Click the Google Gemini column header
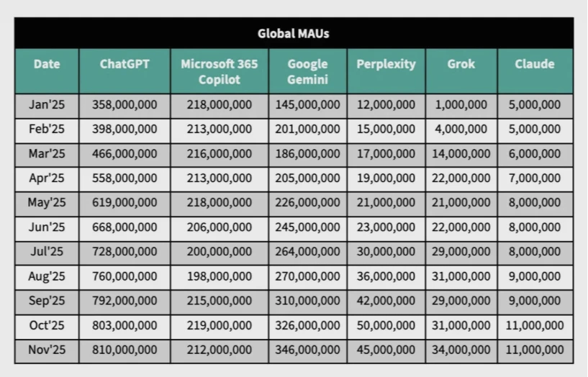588x377 pixels. pos(307,71)
